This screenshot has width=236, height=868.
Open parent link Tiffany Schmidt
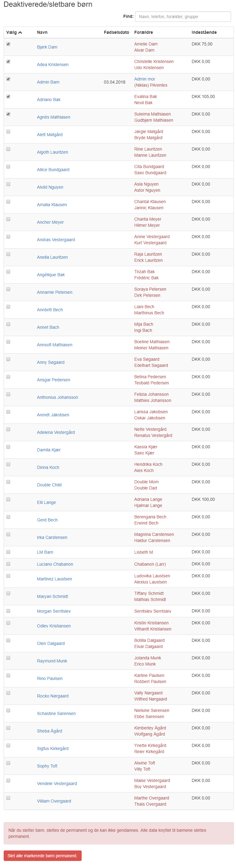pos(149,593)
